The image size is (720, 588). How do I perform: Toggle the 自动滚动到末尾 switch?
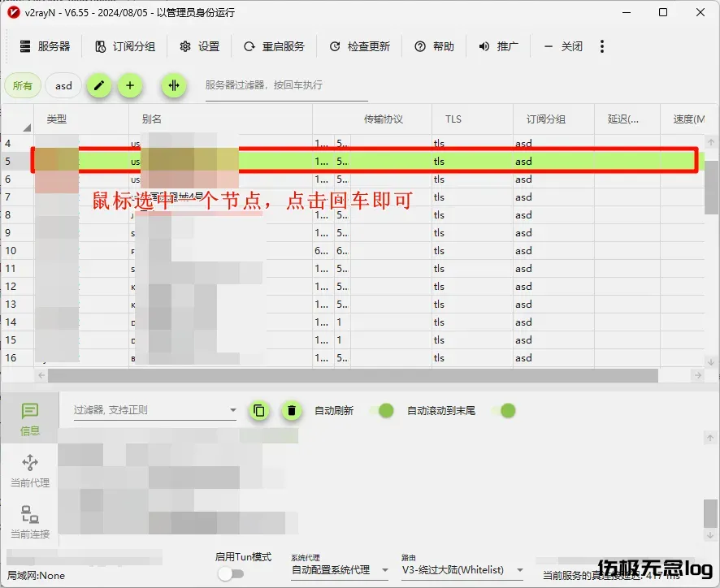click(x=504, y=410)
